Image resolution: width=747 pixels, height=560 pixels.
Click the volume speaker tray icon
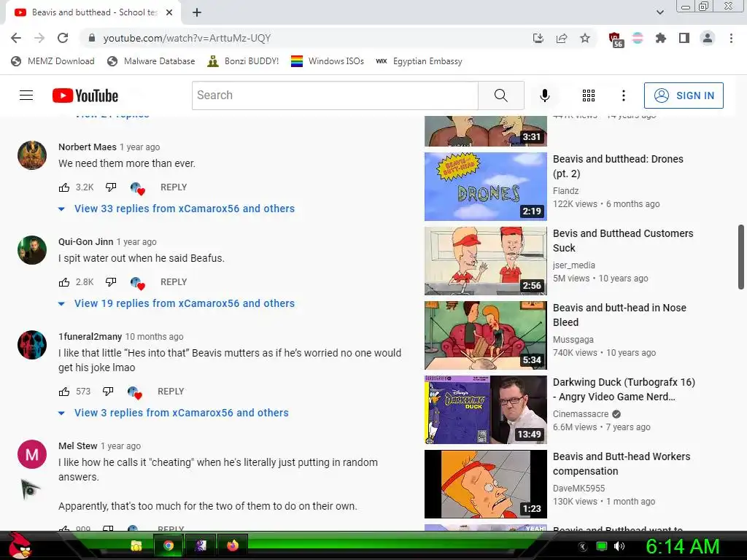tap(619, 546)
